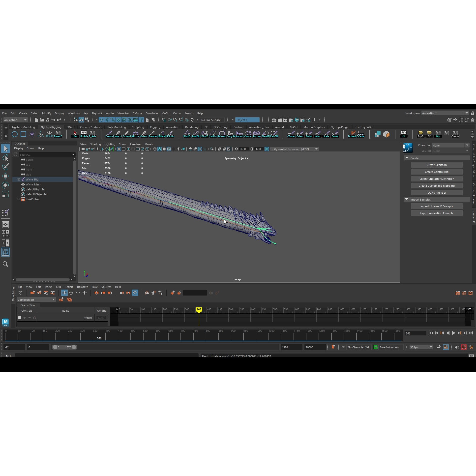Click the Save scene icon in the status line
The image size is (476, 476).
(47, 120)
